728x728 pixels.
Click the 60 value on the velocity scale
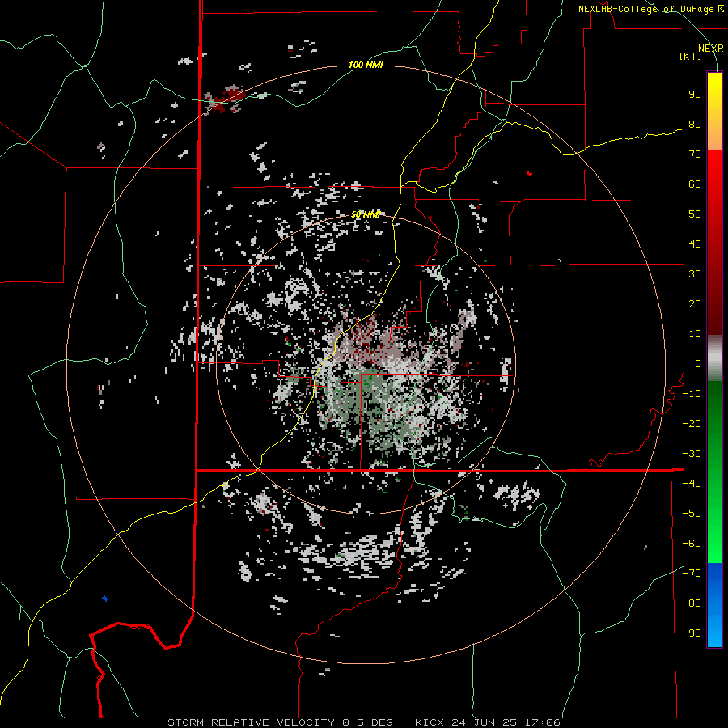(x=695, y=184)
